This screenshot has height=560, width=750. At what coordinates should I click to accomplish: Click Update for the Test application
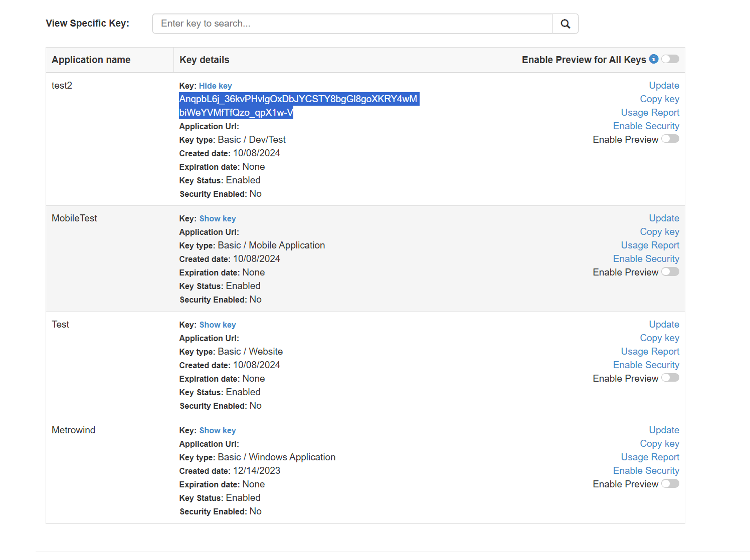[x=664, y=325]
